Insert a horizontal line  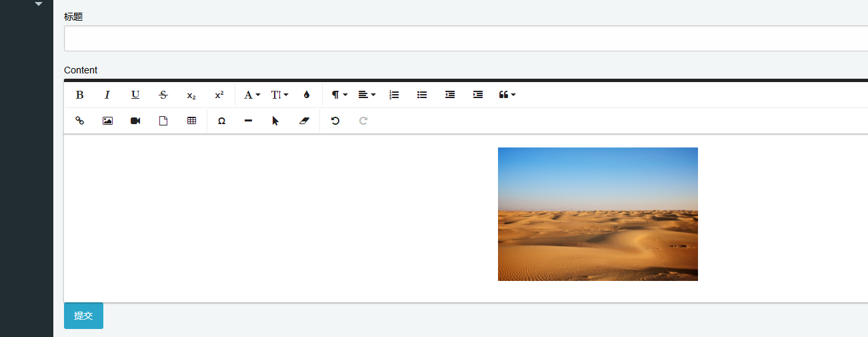[248, 121]
